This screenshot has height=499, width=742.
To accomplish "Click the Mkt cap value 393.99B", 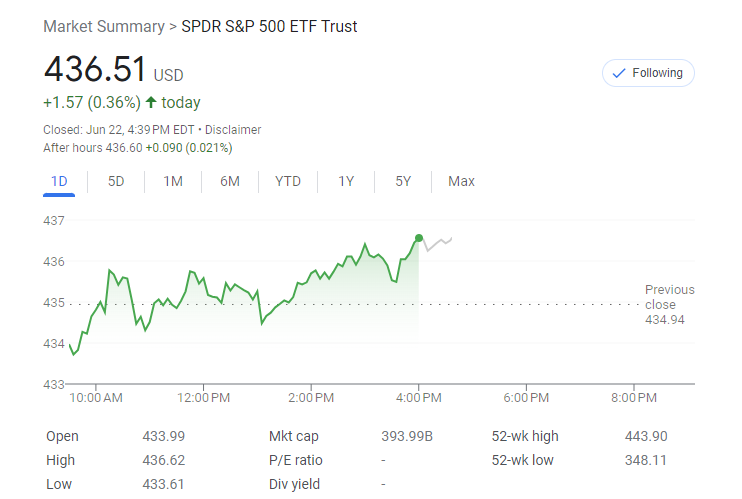I will [x=406, y=436].
